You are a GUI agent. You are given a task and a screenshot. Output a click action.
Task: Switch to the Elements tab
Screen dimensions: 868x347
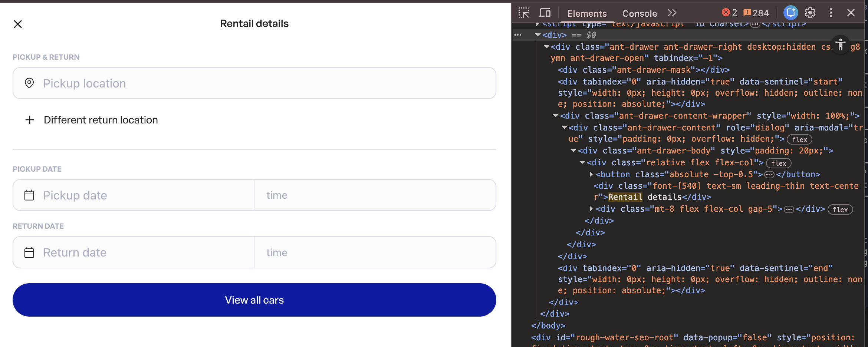[587, 13]
